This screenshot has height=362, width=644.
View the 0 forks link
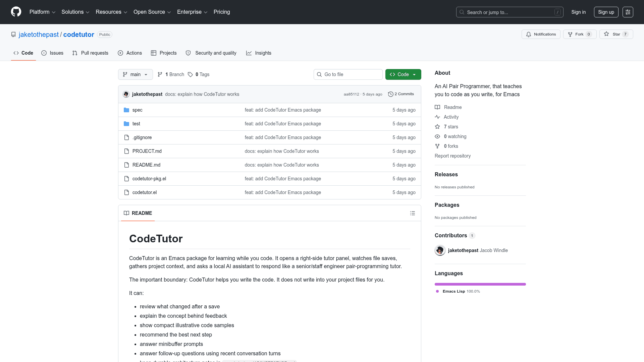tap(446, 146)
